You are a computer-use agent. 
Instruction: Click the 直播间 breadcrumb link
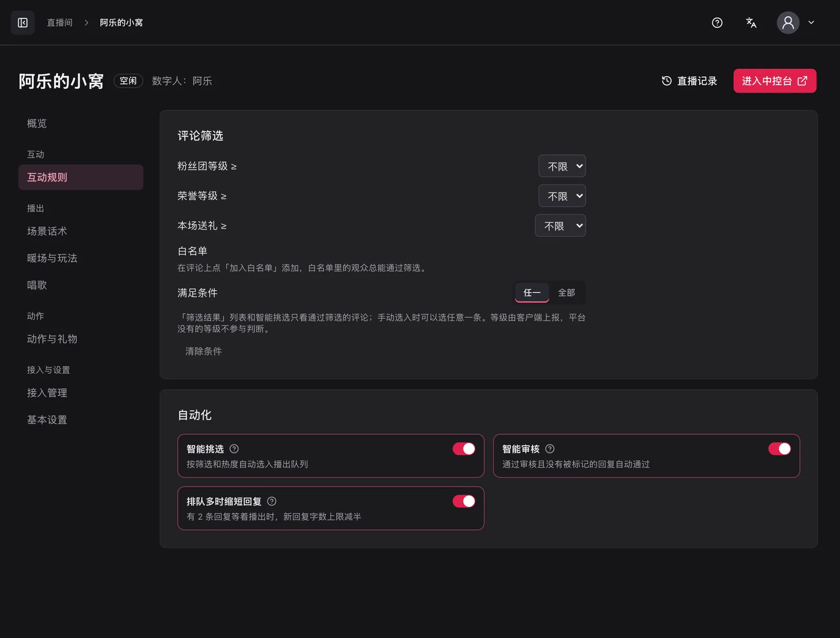tap(60, 23)
